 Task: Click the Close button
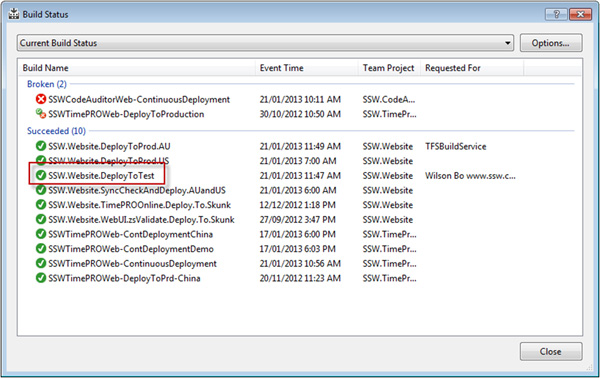[551, 351]
